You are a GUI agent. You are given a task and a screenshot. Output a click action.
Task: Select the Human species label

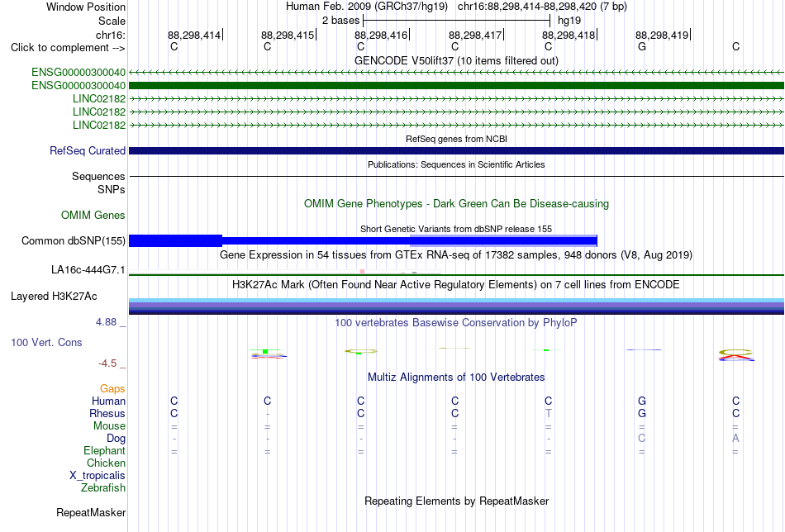(x=108, y=401)
